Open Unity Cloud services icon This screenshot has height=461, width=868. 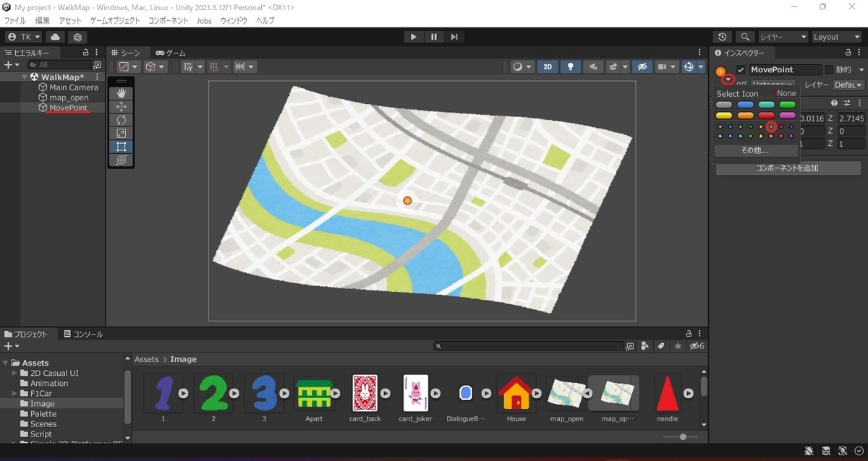point(56,37)
